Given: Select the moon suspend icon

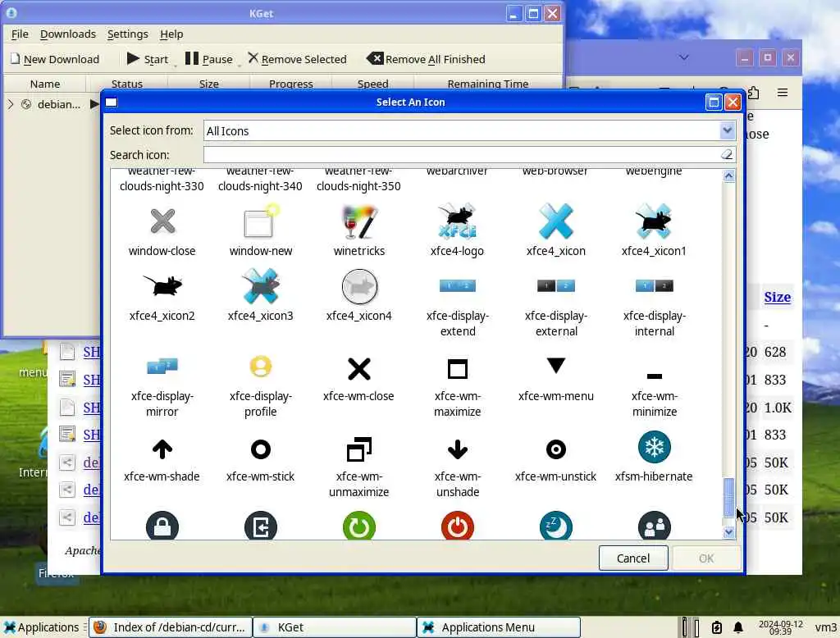Looking at the screenshot, I should tap(556, 526).
